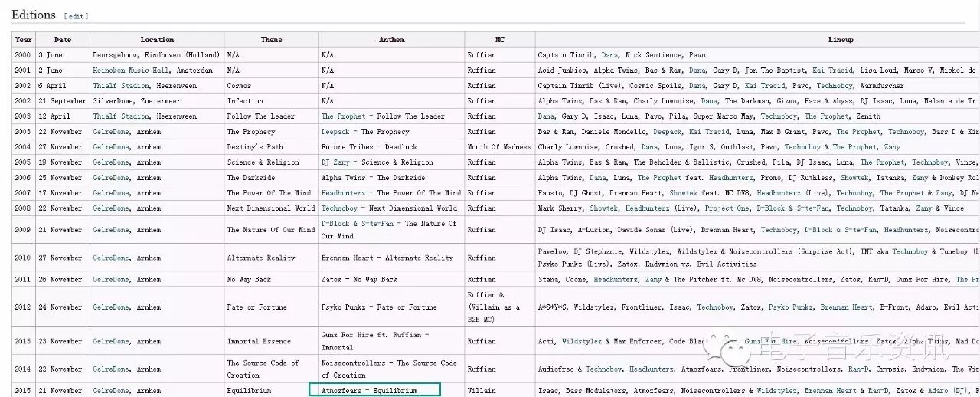Open GelreDome link in the 2010 row

111,258
